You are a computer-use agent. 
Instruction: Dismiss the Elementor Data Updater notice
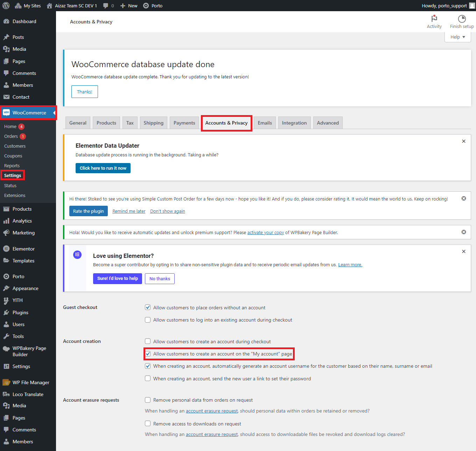(464, 141)
